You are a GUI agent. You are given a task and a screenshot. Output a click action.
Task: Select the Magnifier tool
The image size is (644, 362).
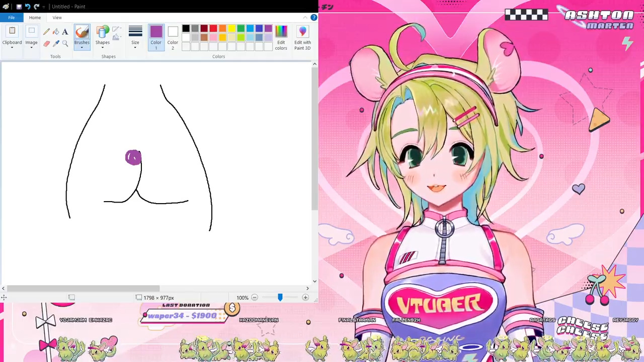tap(65, 44)
